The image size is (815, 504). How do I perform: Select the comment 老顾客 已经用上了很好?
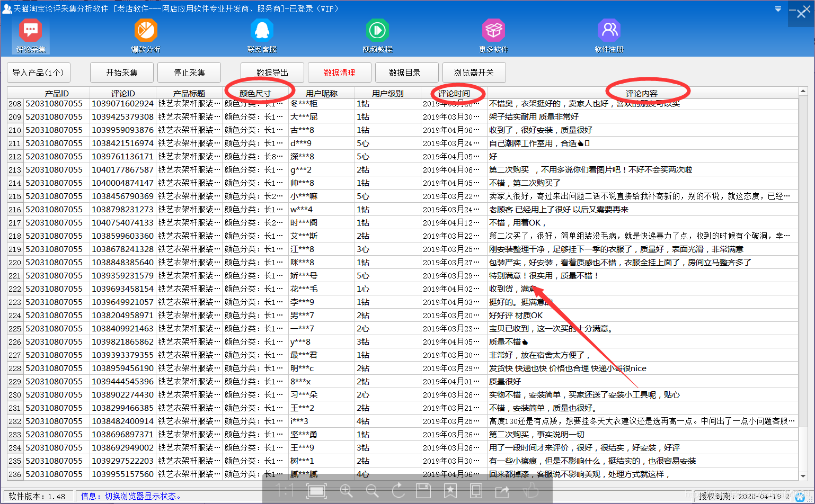click(643, 210)
